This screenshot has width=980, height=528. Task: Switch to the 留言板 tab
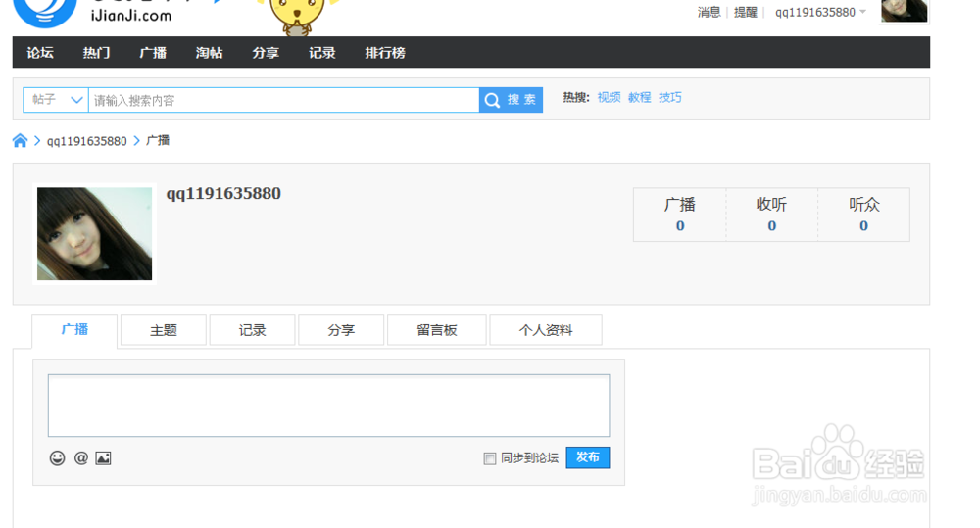tap(436, 330)
